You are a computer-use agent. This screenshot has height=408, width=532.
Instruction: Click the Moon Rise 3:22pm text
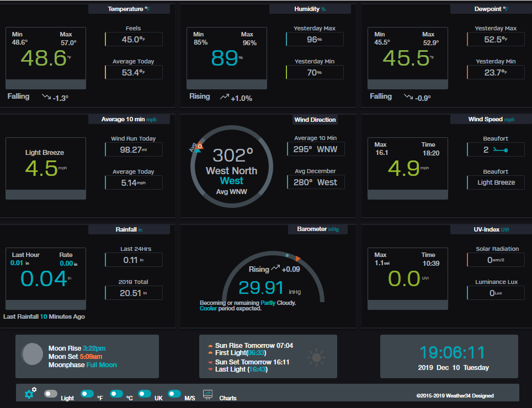pos(77,348)
